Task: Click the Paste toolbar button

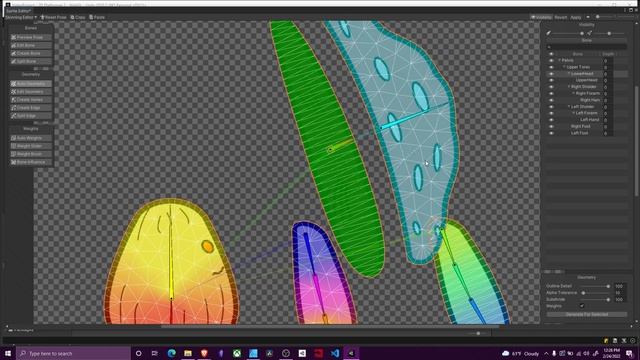Action: click(x=97, y=17)
